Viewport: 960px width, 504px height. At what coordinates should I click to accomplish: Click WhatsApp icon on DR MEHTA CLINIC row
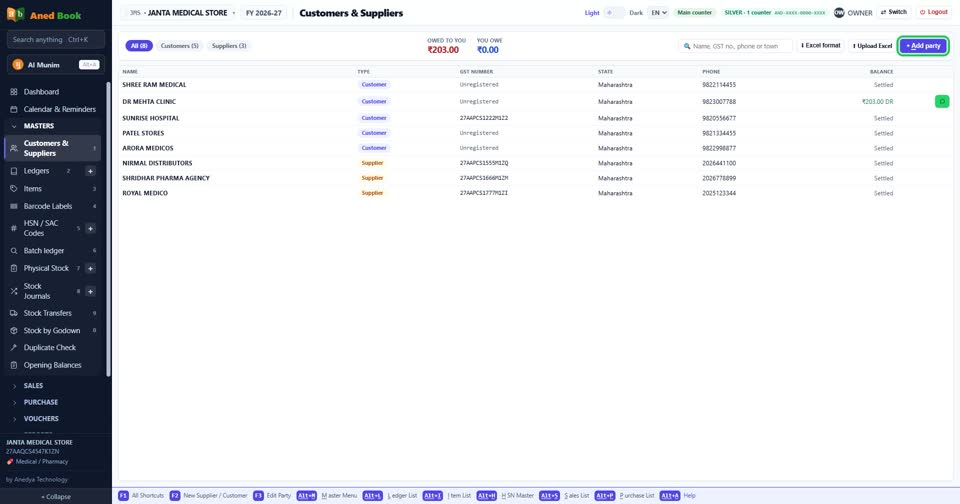pyautogui.click(x=942, y=101)
